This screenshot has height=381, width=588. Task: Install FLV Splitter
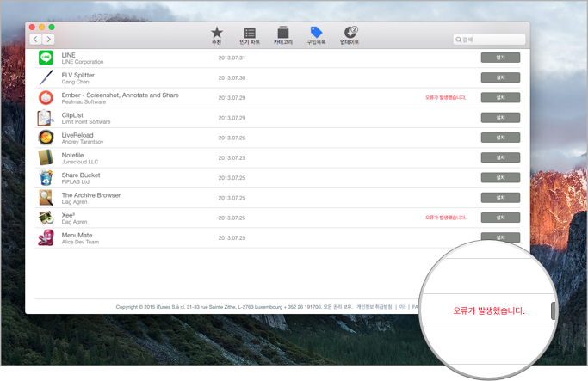tap(501, 77)
